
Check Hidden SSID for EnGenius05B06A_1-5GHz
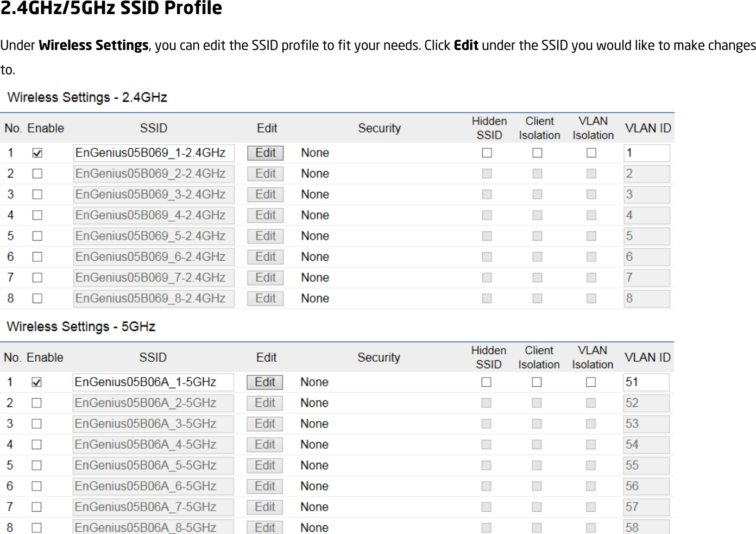[487, 382]
